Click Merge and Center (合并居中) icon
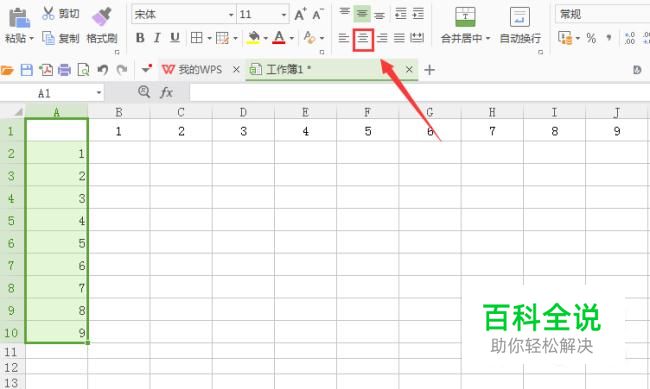Viewport: 650px width, 389px height. coord(465,17)
